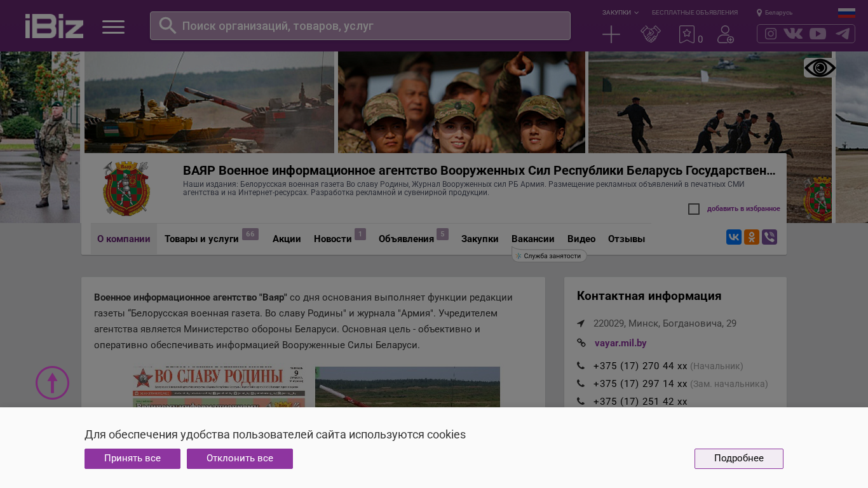Click phone number +375 (17) 297 14 xx
Viewport: 868px width, 488px height.
pyautogui.click(x=641, y=384)
